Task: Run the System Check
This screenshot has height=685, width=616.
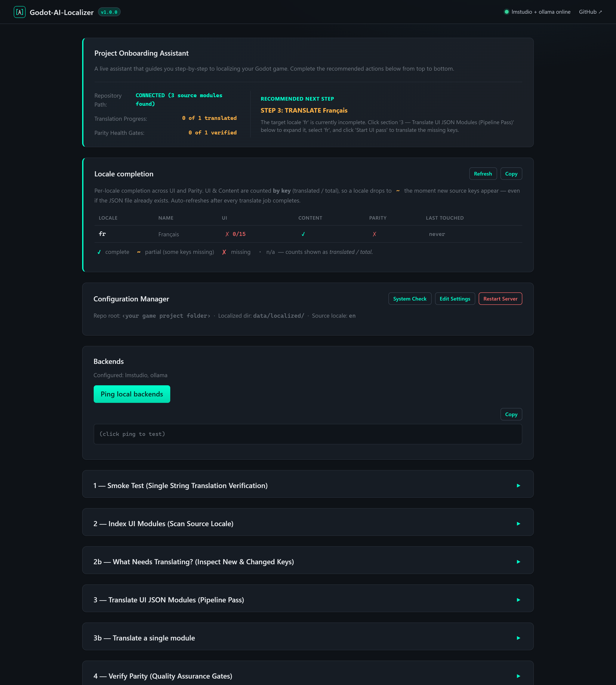Action: tap(410, 299)
